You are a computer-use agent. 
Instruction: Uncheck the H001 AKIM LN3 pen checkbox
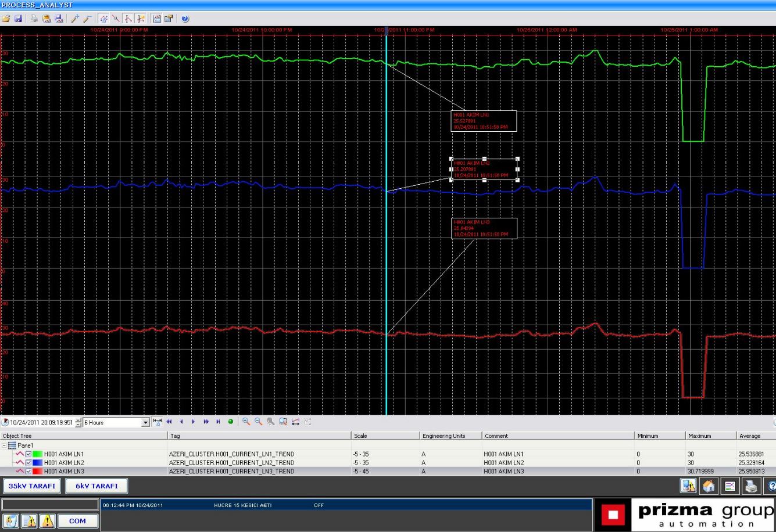click(x=28, y=472)
